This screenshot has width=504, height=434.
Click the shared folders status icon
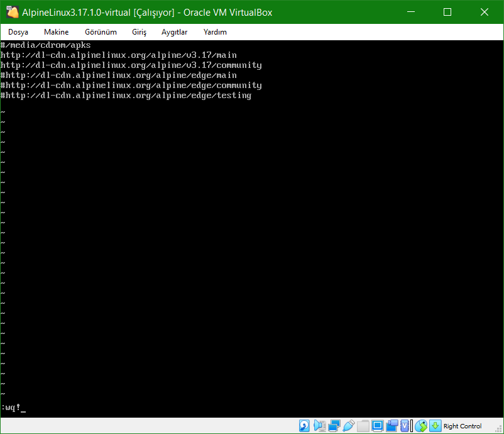(x=363, y=426)
